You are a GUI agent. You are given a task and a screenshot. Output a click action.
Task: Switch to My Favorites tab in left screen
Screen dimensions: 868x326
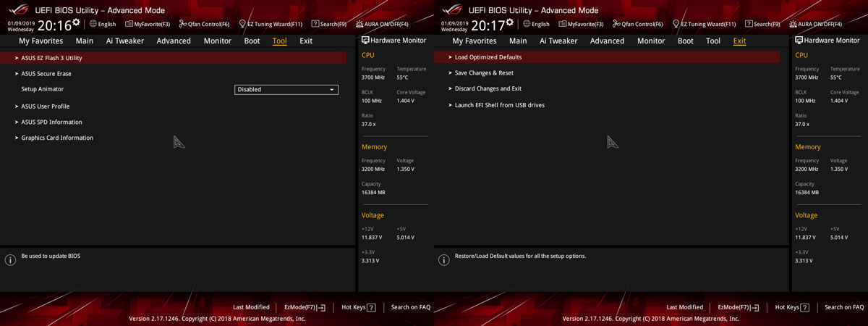pyautogui.click(x=41, y=41)
